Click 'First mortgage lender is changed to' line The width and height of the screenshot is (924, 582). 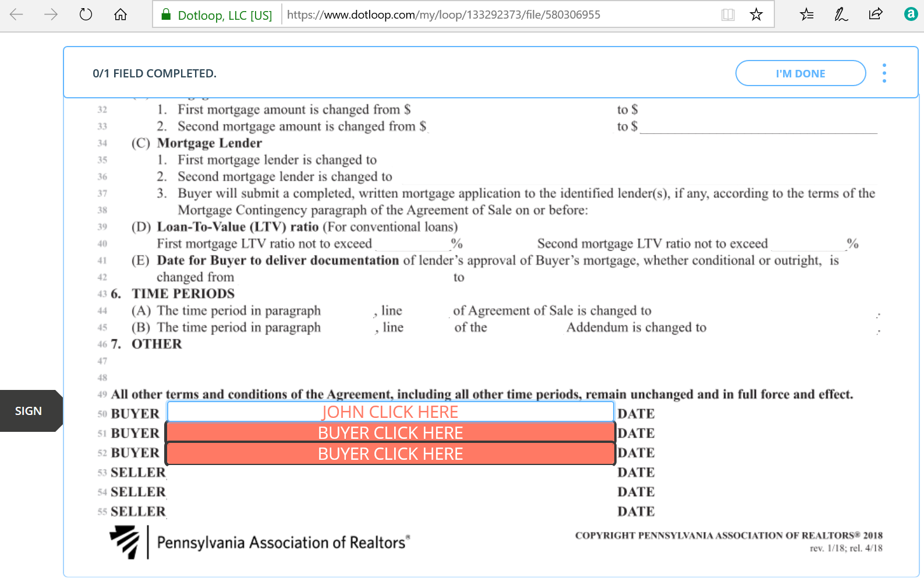coord(277,160)
